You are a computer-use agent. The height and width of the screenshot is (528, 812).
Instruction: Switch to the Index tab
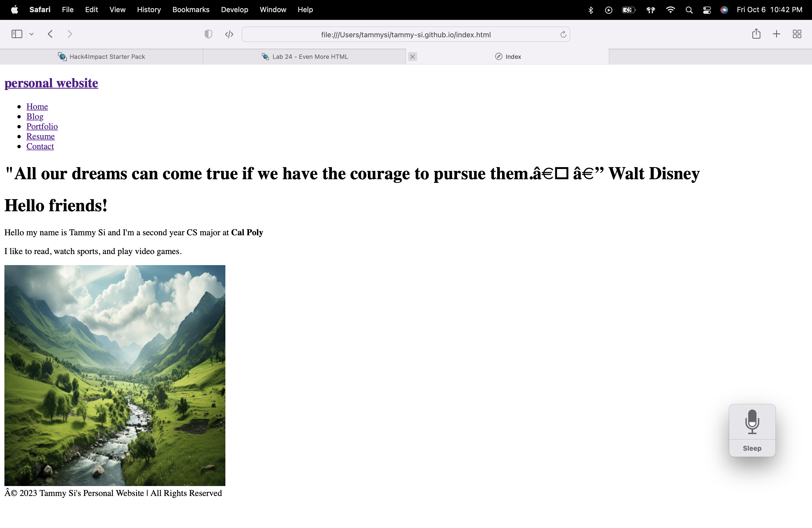point(508,57)
